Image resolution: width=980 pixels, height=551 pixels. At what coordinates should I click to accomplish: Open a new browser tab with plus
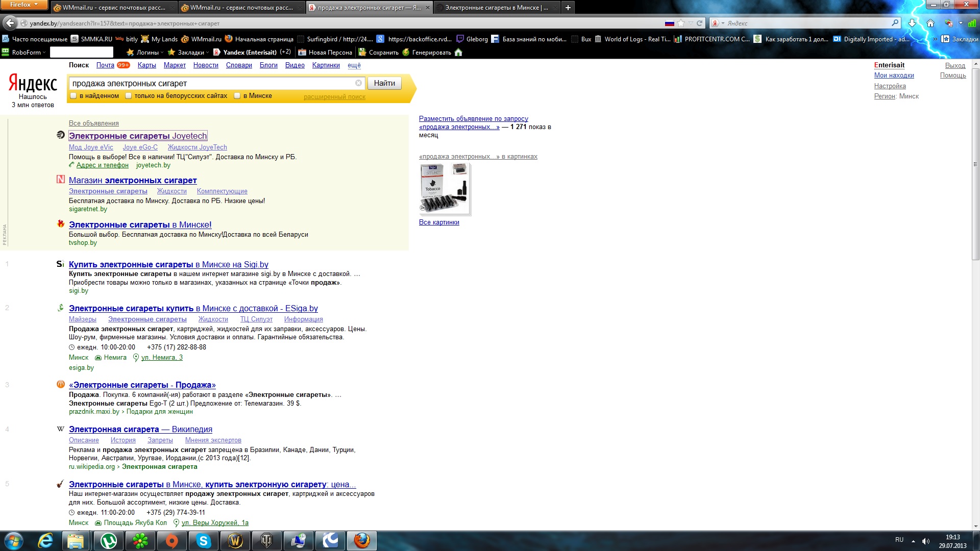click(x=568, y=8)
